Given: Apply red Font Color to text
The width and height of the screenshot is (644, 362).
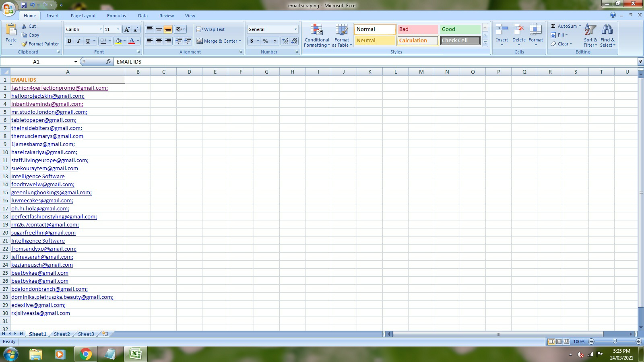Looking at the screenshot, I should [131, 41].
